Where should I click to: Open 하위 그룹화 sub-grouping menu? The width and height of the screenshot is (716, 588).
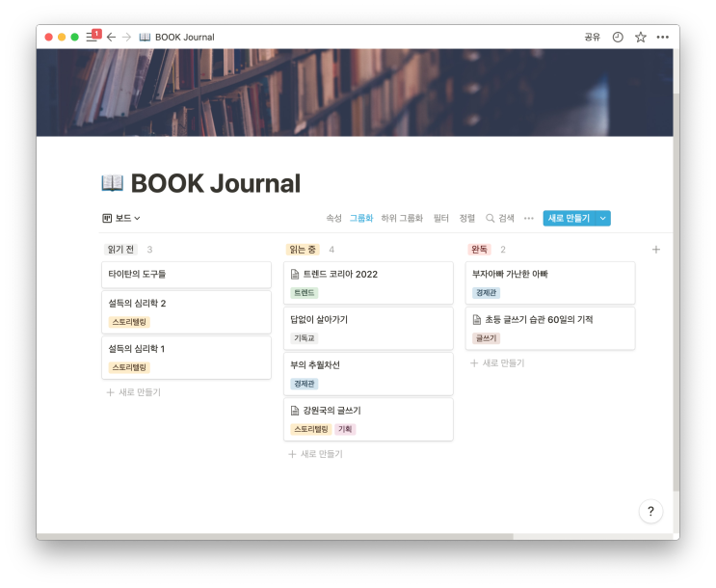(402, 219)
